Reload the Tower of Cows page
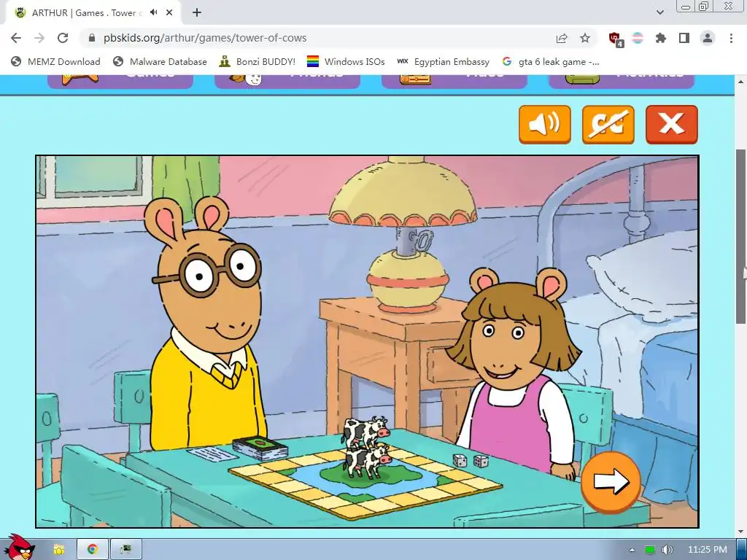Image resolution: width=747 pixels, height=560 pixels. [x=63, y=38]
